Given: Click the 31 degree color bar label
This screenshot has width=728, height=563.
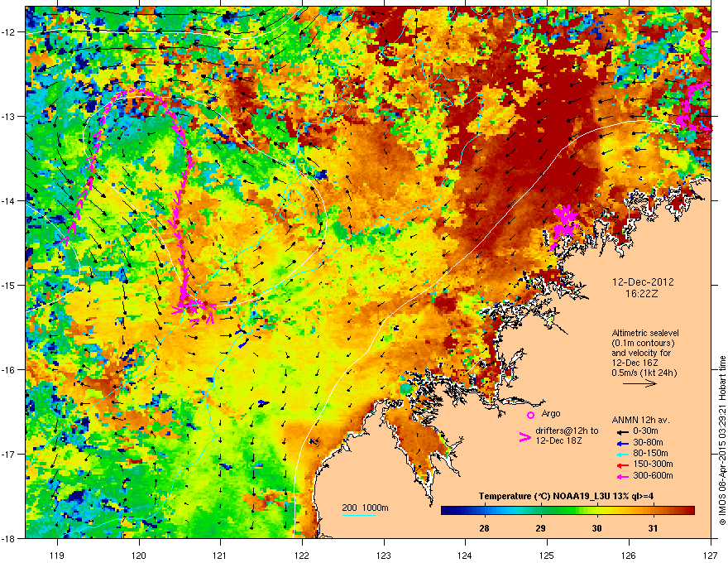Looking at the screenshot, I should pos(654,528).
